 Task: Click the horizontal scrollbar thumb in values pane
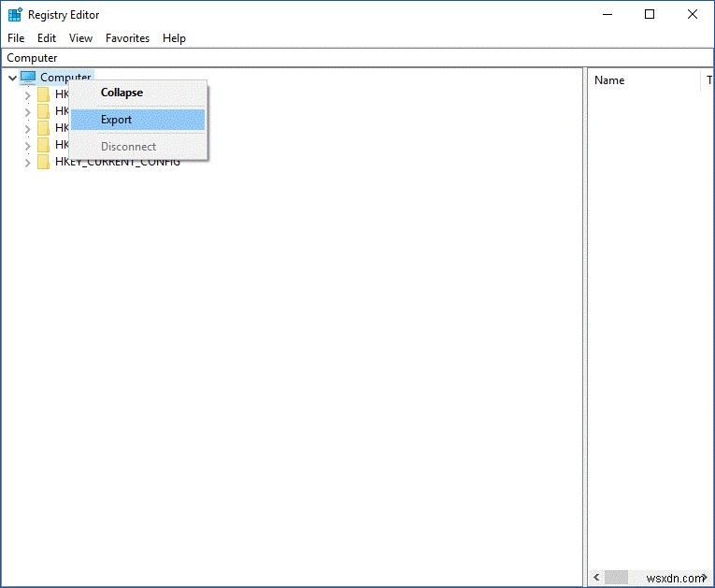click(x=616, y=578)
